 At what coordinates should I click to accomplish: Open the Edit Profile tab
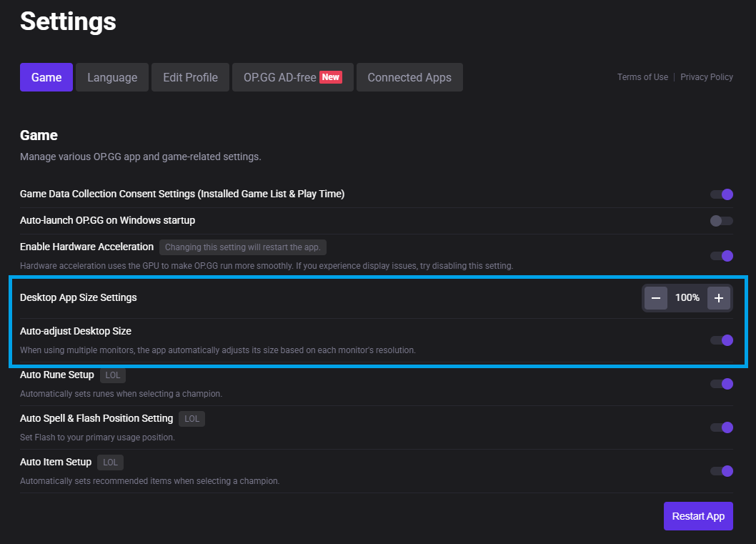[190, 76]
